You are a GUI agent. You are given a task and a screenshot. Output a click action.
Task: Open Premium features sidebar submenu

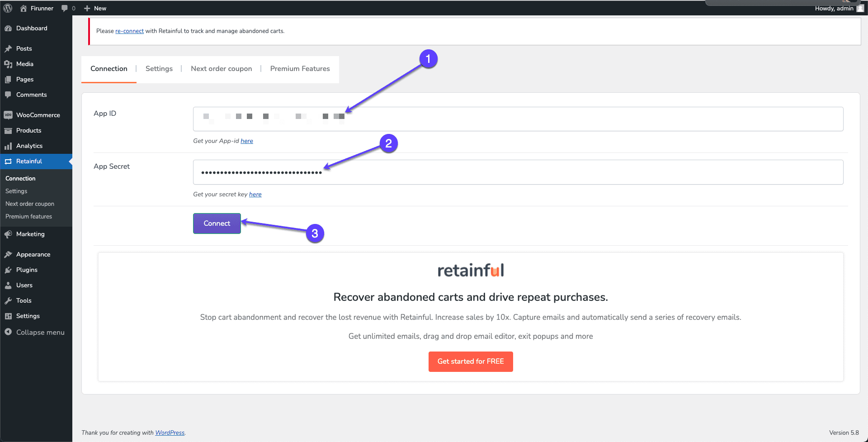pos(28,216)
